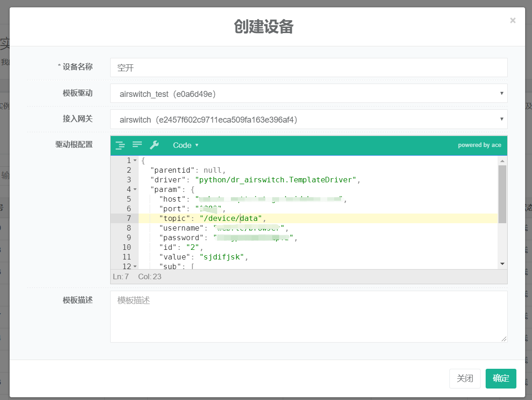
Task: Click the compact JSON icon in editor toolbar
Action: (x=137, y=145)
